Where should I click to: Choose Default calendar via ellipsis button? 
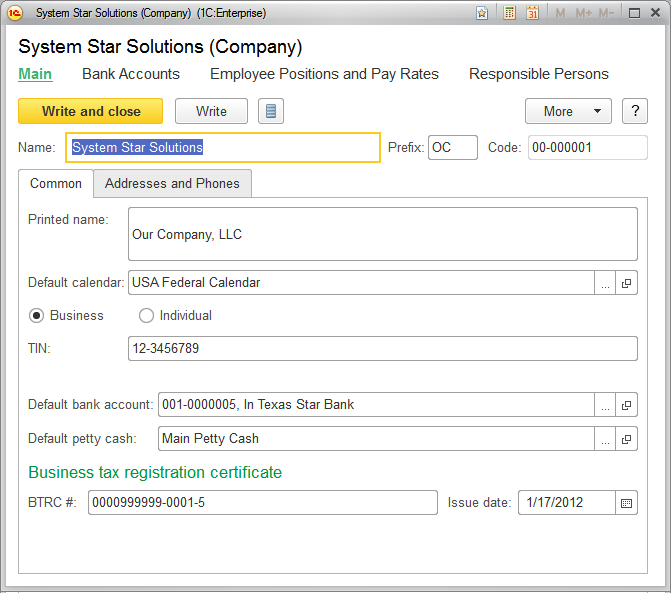pos(605,283)
